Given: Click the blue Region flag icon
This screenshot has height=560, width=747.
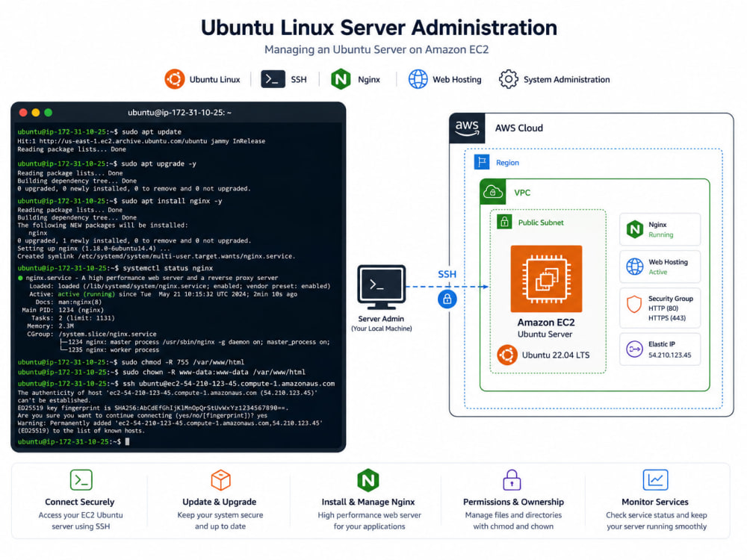Looking at the screenshot, I should (x=482, y=162).
